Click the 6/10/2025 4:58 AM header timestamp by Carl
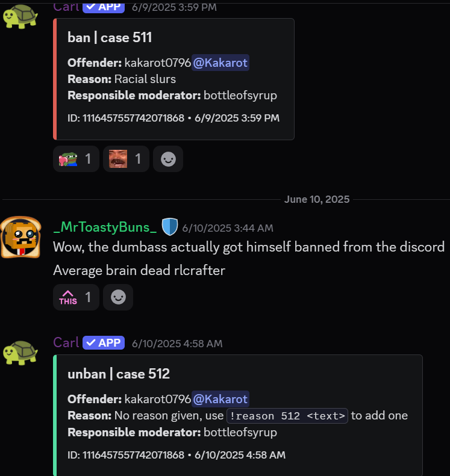450x476 pixels. [x=177, y=344]
